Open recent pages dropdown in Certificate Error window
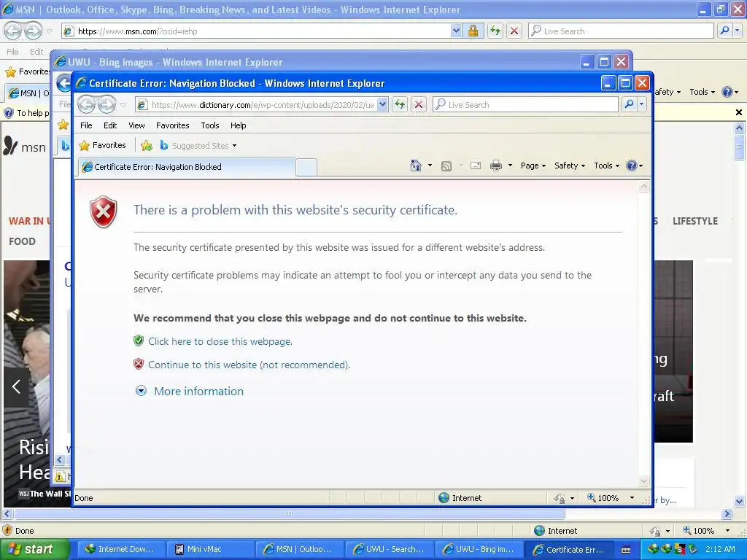Viewport: 747px width, 560px height. tap(123, 105)
